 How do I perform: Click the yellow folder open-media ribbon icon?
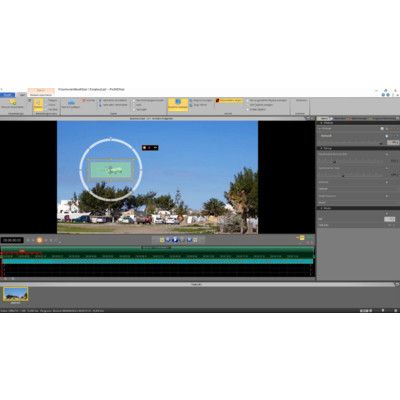pyautogui.click(x=12, y=102)
